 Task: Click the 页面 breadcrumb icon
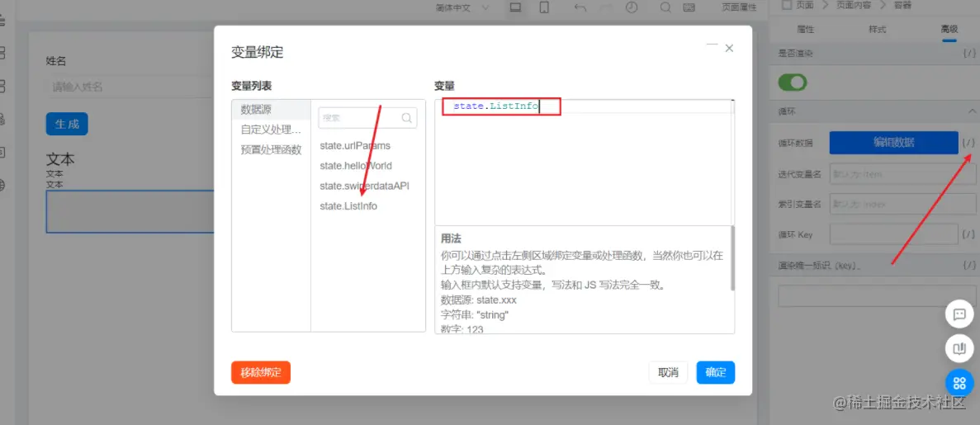[x=786, y=5]
